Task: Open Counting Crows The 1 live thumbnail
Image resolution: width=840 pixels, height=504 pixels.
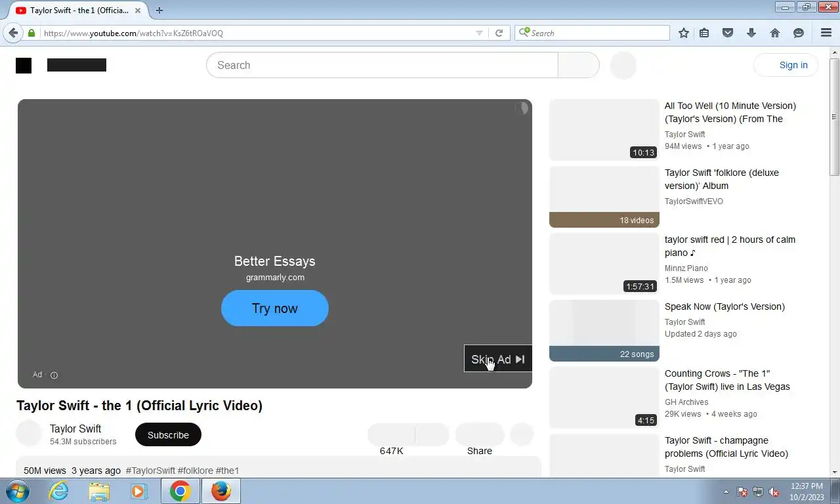Action: pos(604,398)
